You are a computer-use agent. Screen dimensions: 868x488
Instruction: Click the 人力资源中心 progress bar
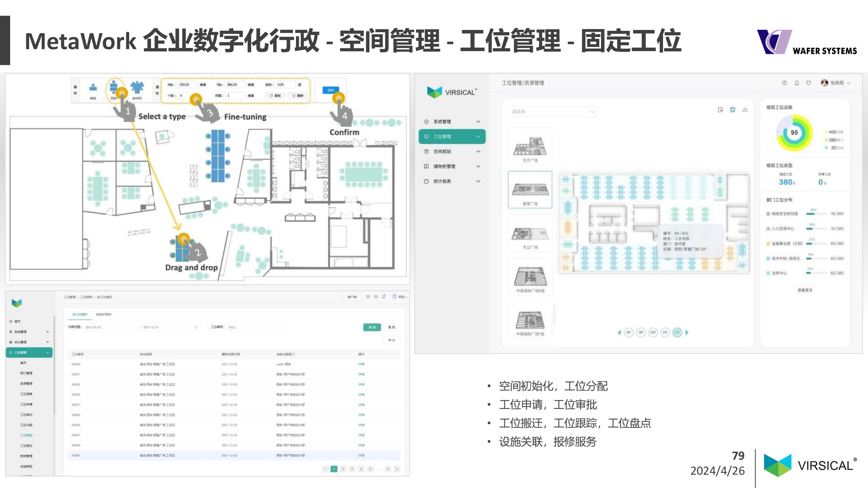(817, 229)
